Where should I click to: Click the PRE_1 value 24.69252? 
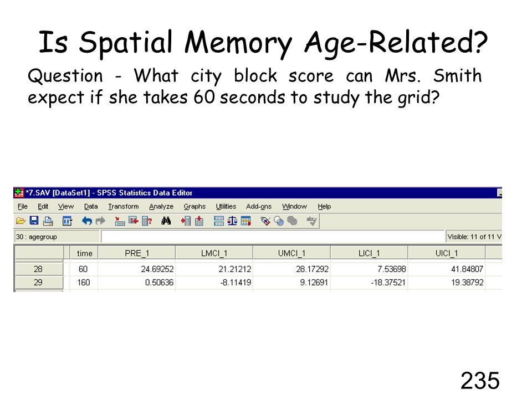(x=137, y=269)
